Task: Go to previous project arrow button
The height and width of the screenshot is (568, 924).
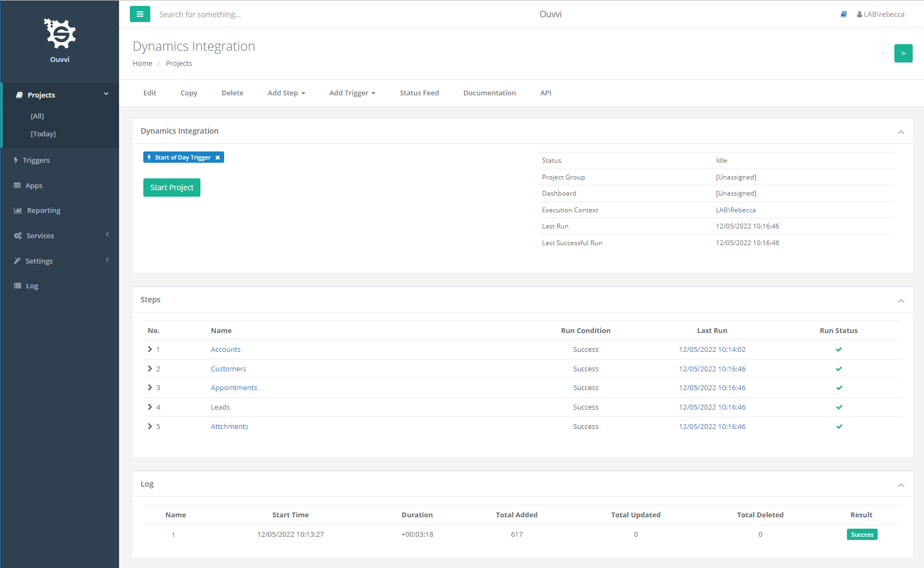Action: [883, 53]
